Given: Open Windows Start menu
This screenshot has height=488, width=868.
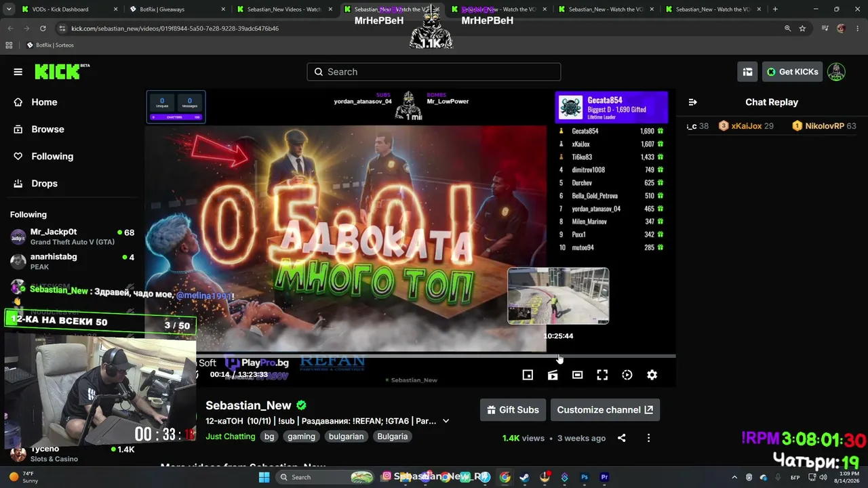Looking at the screenshot, I should coord(264,477).
